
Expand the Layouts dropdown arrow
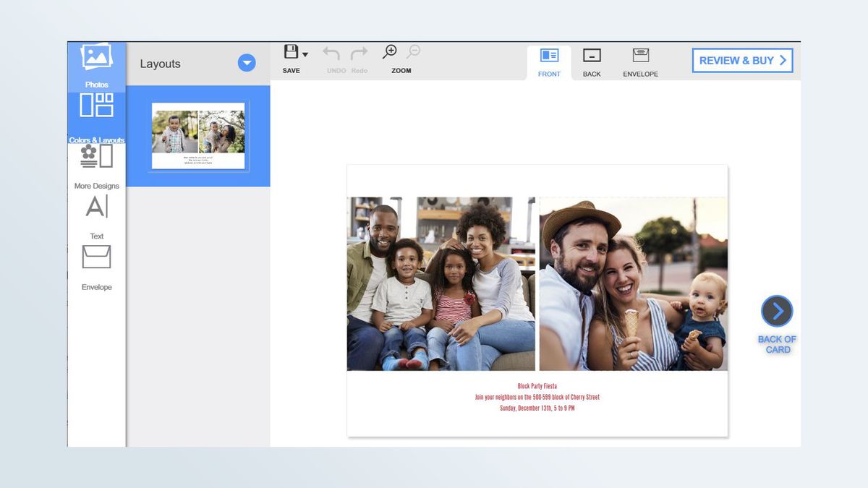tap(247, 63)
